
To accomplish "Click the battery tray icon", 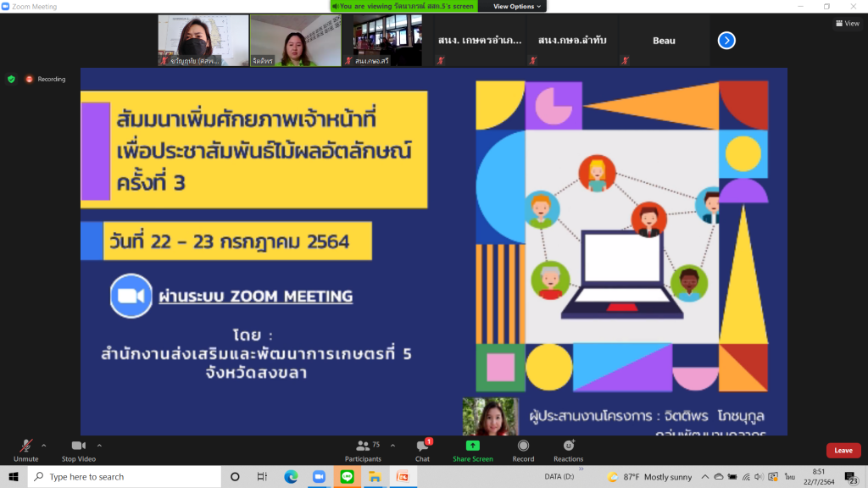I will click(732, 476).
